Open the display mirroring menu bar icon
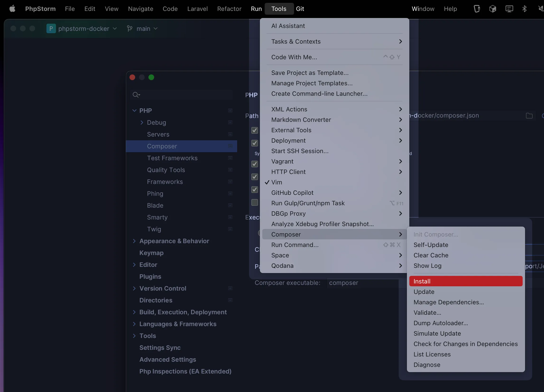The image size is (544, 392). [x=509, y=9]
